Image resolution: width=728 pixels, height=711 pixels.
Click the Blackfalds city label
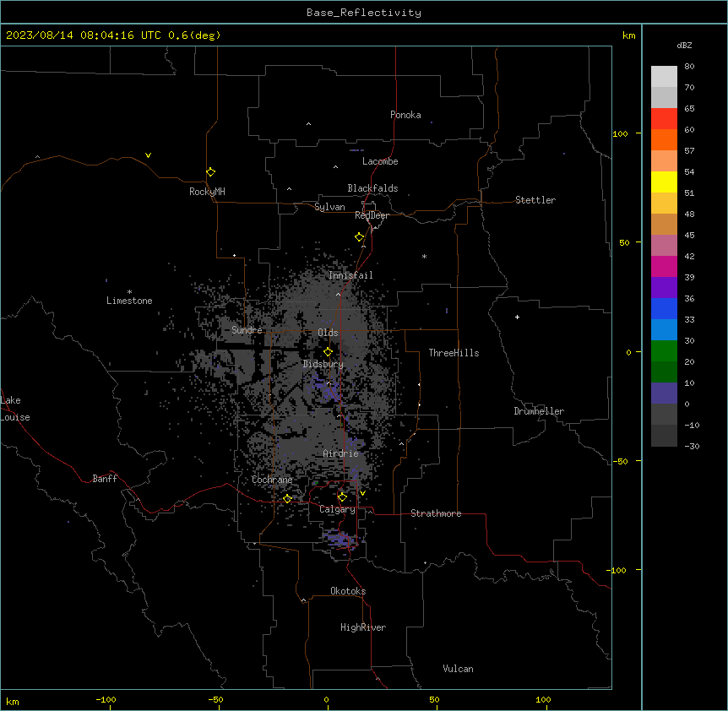click(x=372, y=188)
